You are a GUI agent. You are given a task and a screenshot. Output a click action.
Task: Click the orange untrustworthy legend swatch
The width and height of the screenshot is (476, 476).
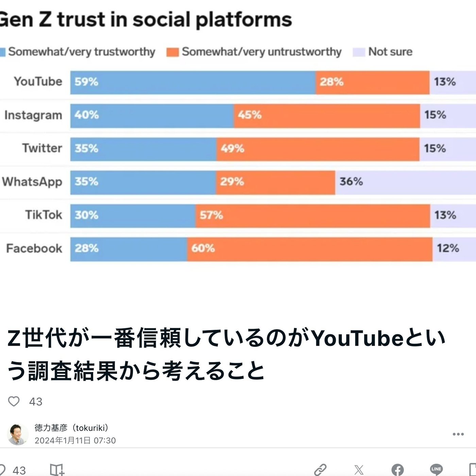172,52
